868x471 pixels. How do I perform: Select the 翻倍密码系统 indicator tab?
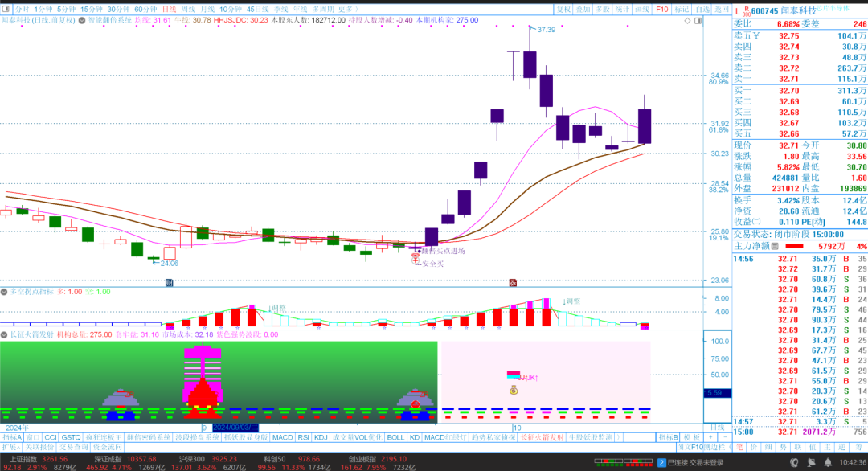149,437
